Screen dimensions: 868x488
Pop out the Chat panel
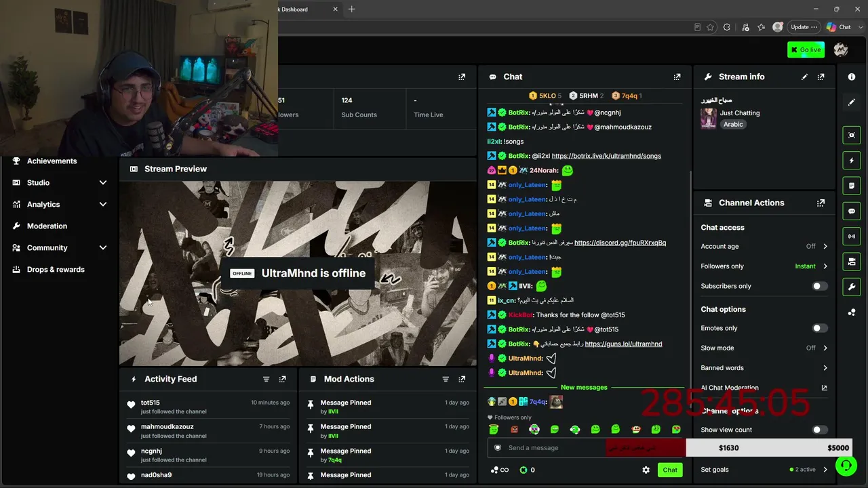point(677,77)
